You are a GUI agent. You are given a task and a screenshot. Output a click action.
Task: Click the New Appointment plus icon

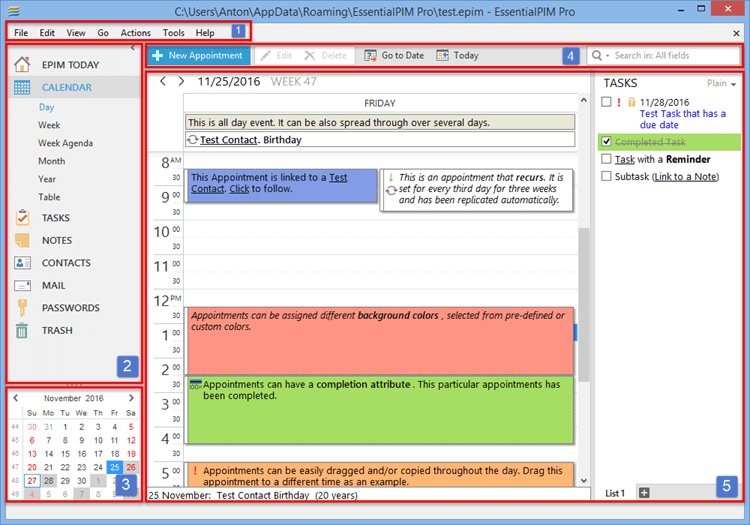pos(157,55)
